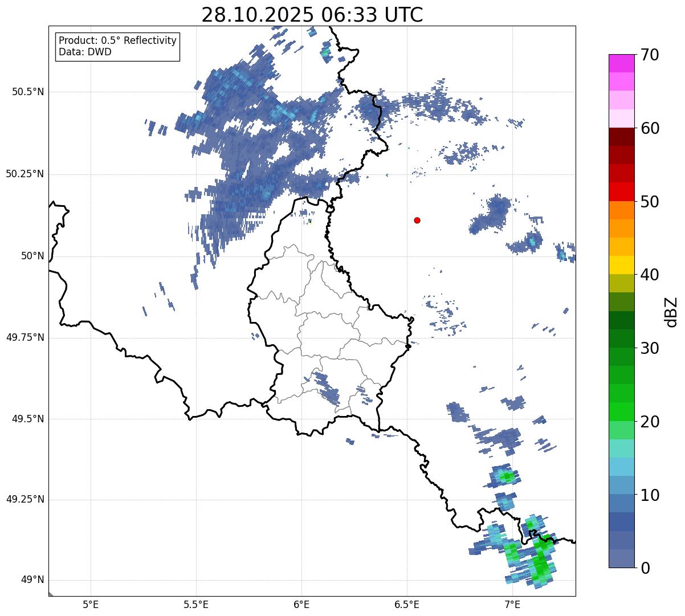Screen dimensions: 685x616
Task: Pick the olive segment just below 40 dBZ
Action: click(622, 284)
